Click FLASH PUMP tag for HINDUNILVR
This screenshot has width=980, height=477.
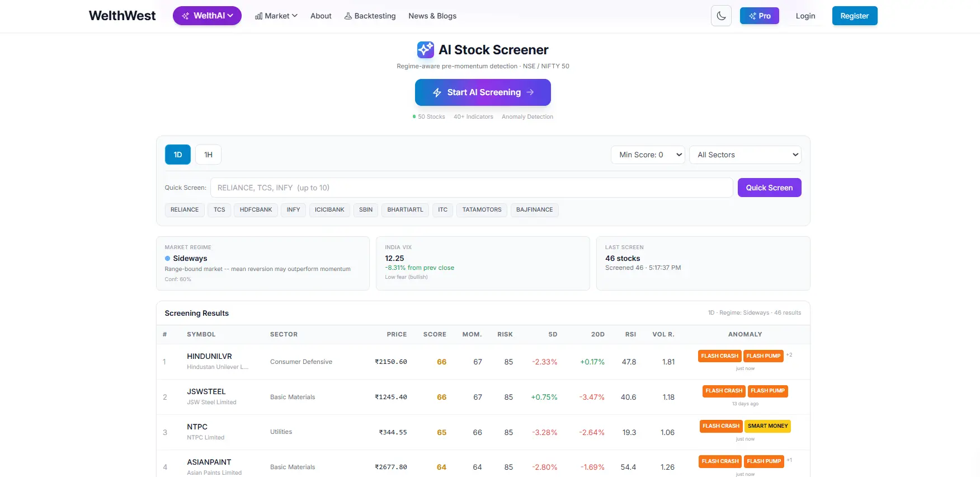[x=764, y=356]
